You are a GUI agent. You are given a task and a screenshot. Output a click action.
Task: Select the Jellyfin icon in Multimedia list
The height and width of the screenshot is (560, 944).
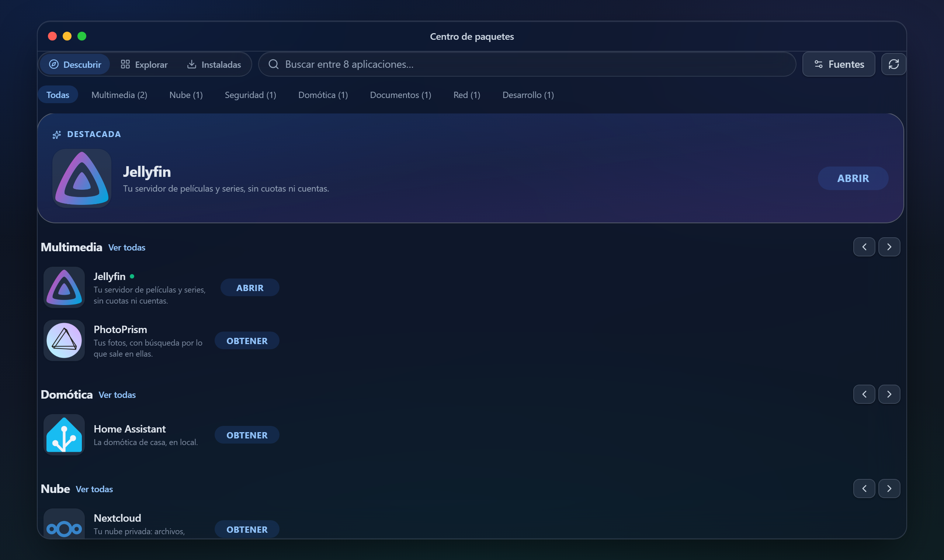[64, 287]
